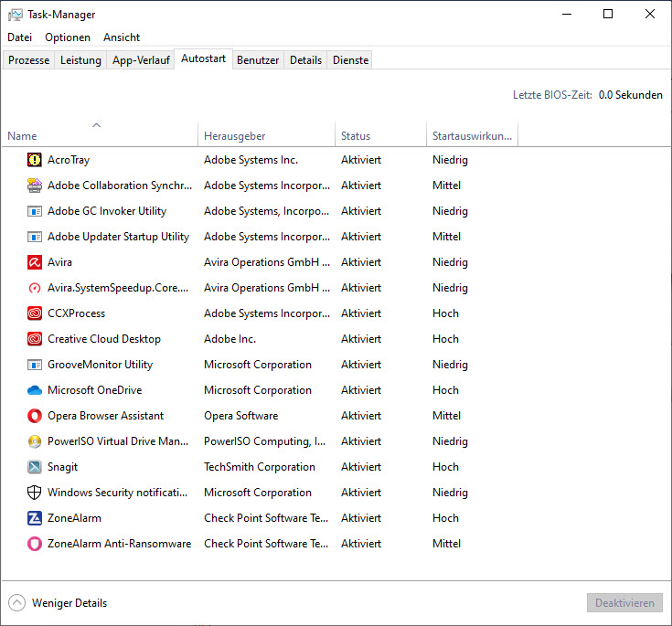This screenshot has height=626, width=672.
Task: Click the Adobe Updater Startup Utility icon
Action: coord(35,237)
